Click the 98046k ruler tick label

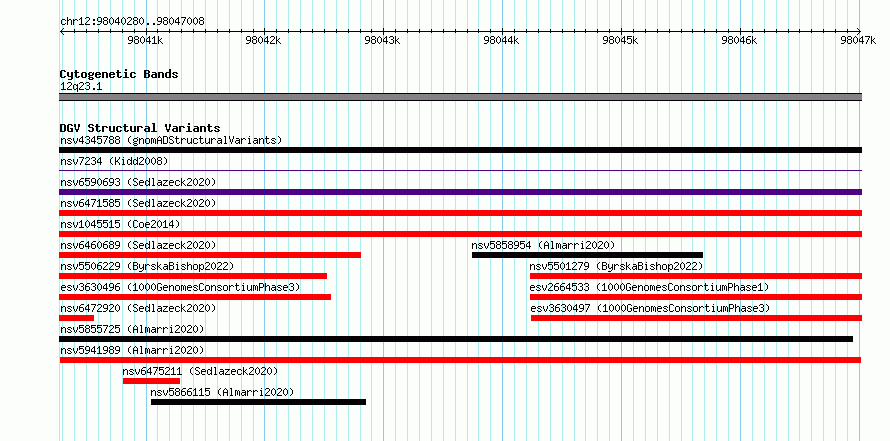click(739, 40)
